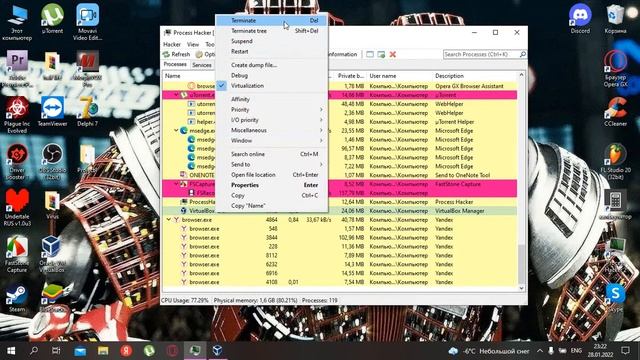Click the process list vertical scrollbar thumb

(521, 264)
